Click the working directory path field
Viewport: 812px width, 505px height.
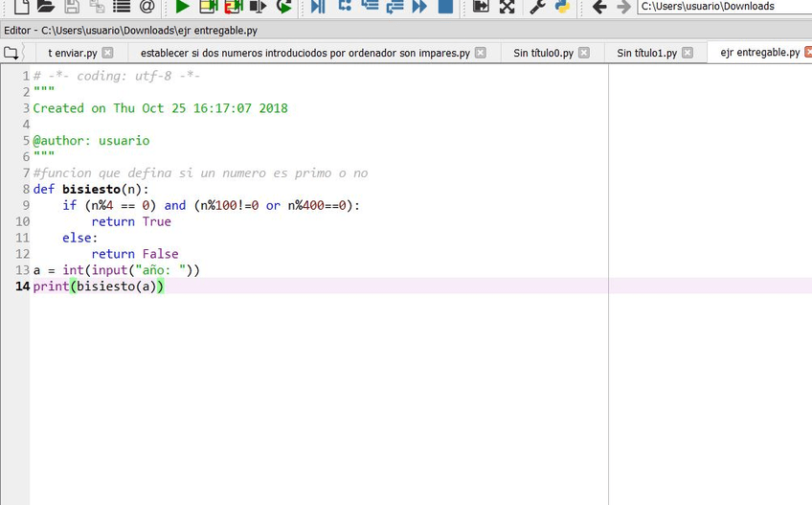point(724,7)
